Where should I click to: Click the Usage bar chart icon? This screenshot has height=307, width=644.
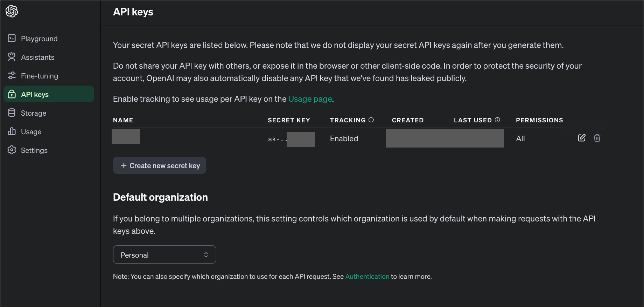point(12,131)
